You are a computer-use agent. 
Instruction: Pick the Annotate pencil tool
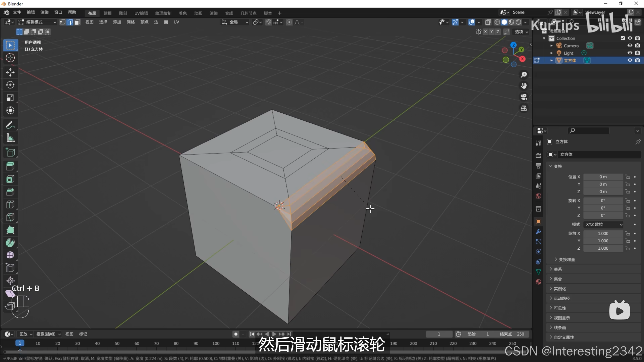pyautogui.click(x=10, y=125)
